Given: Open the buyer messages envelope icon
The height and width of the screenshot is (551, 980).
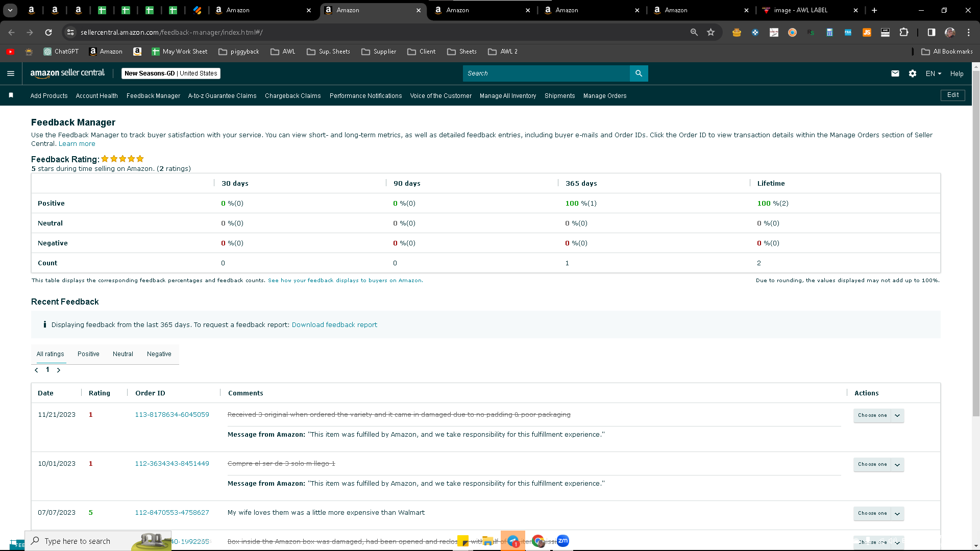Looking at the screenshot, I should pyautogui.click(x=895, y=73).
